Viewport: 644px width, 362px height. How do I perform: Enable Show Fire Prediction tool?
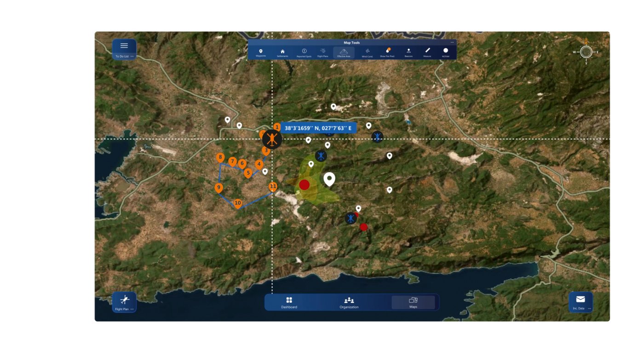387,52
